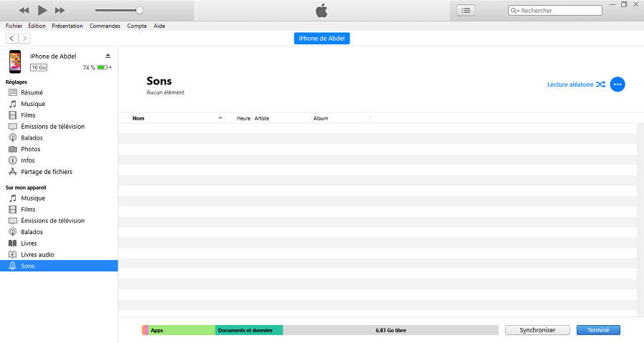Restore down the iTunes window
This screenshot has height=343, width=644.
(x=624, y=4)
